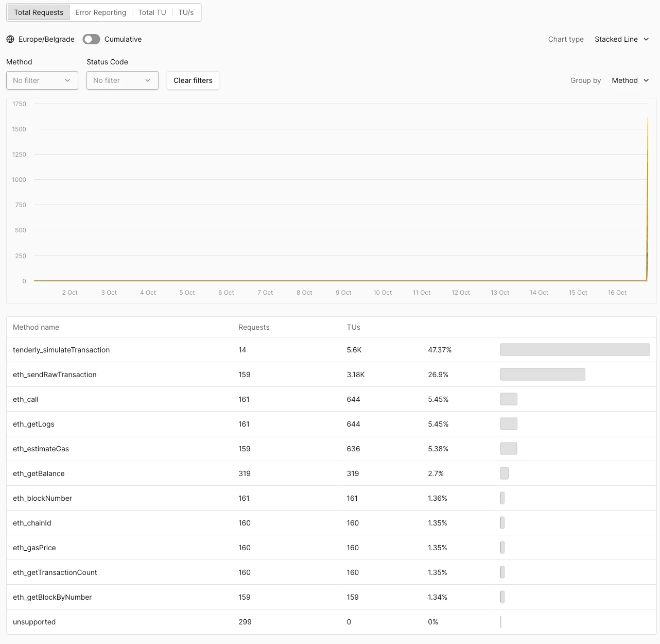Open the Group by Method dropdown
The height and width of the screenshot is (644, 660).
click(x=631, y=80)
